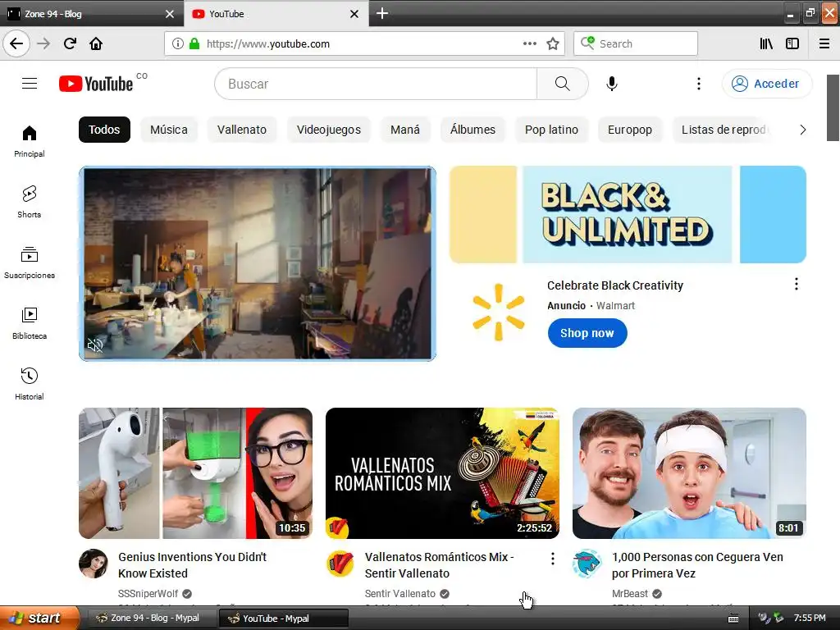Click the green padlock security icon

(x=194, y=43)
